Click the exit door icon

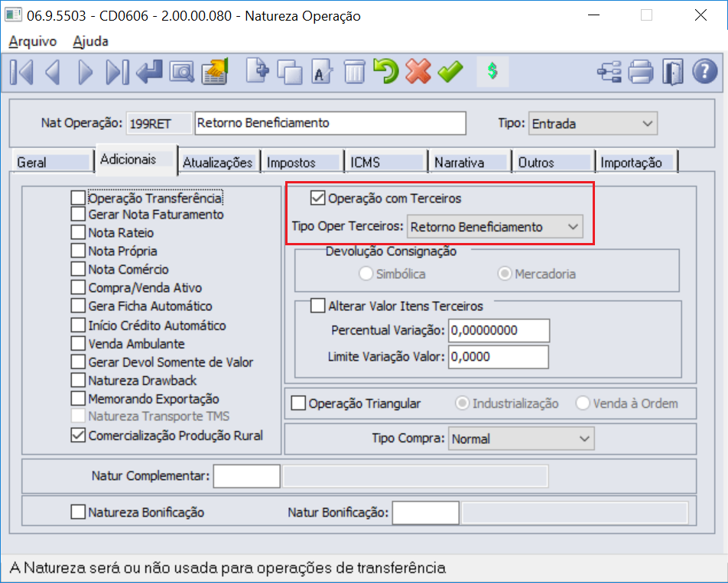click(673, 72)
